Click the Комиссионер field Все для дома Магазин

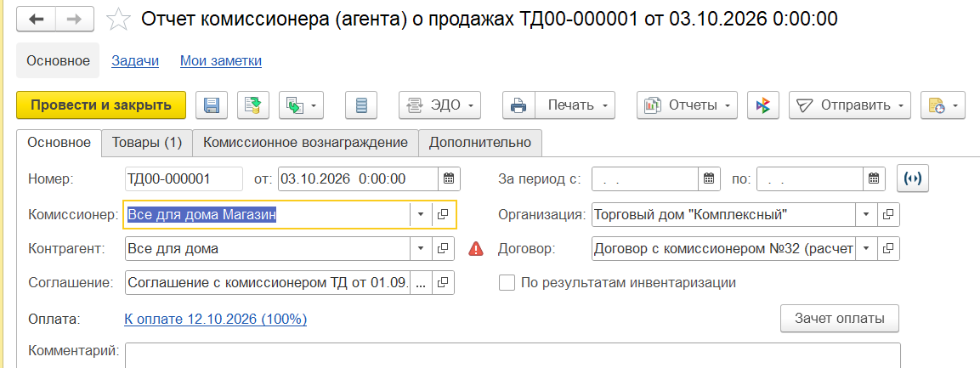[x=268, y=214]
